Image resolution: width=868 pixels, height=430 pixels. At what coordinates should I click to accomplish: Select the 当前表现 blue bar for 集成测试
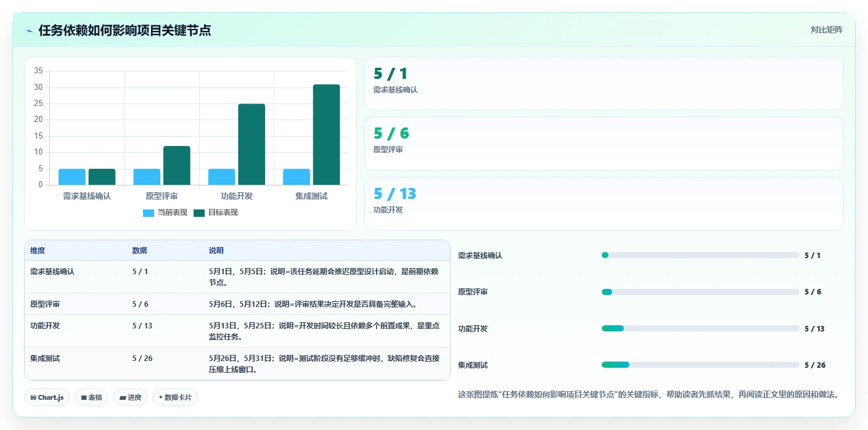click(x=297, y=177)
